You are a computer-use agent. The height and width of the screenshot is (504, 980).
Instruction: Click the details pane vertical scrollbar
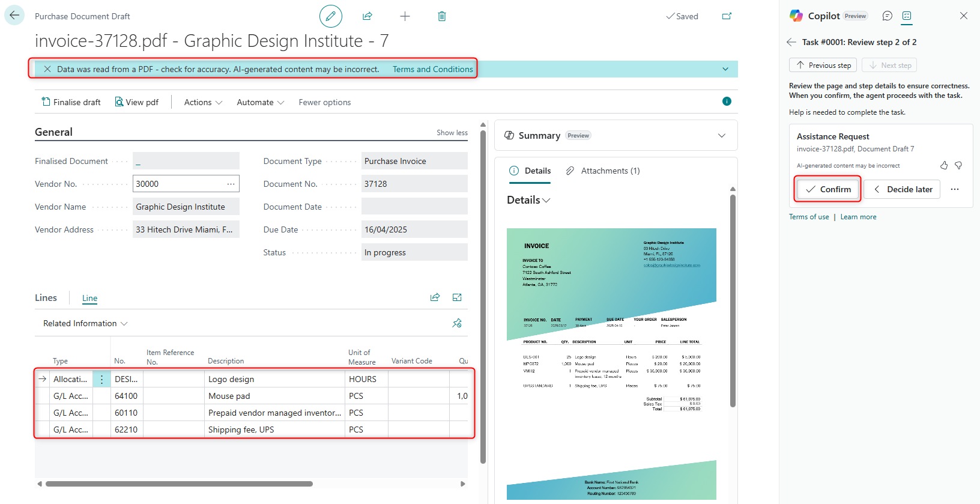coord(733,300)
